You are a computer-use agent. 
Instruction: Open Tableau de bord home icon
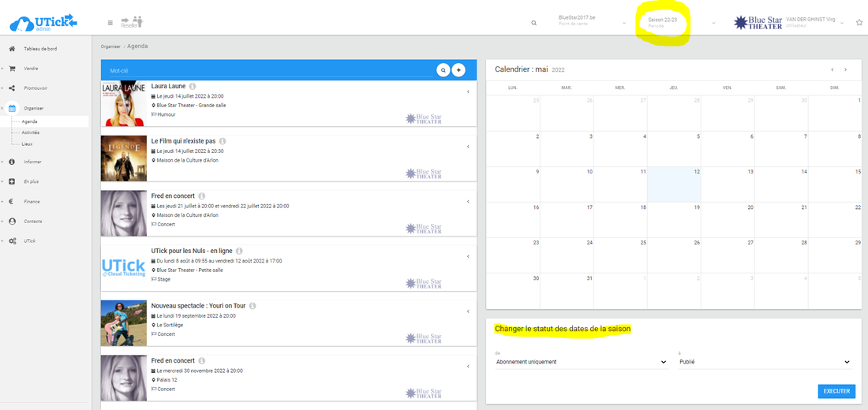[x=12, y=49]
